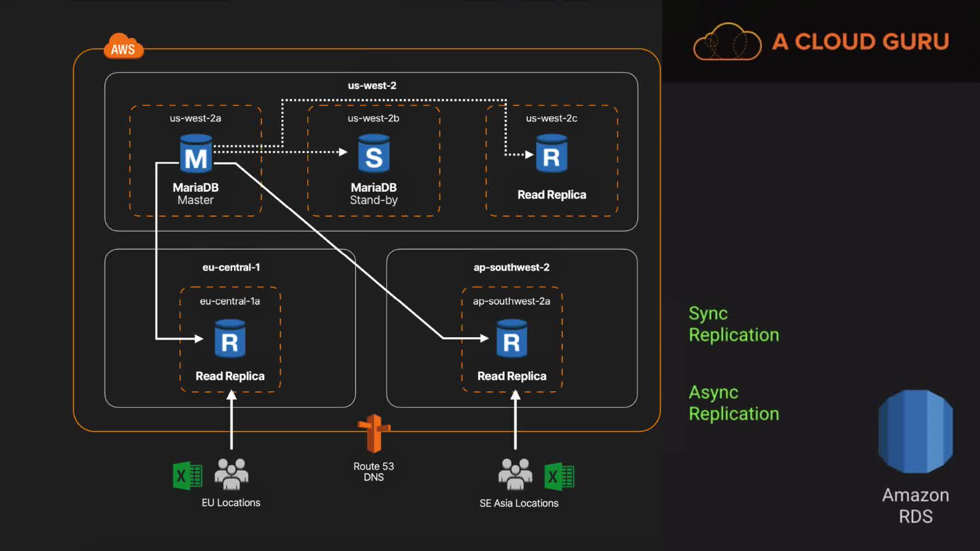Click the A Cloud Guru logo

[x=821, y=42]
